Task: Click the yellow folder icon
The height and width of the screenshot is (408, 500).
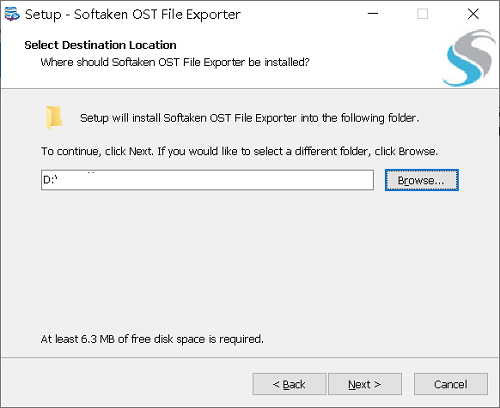Action: [x=54, y=117]
